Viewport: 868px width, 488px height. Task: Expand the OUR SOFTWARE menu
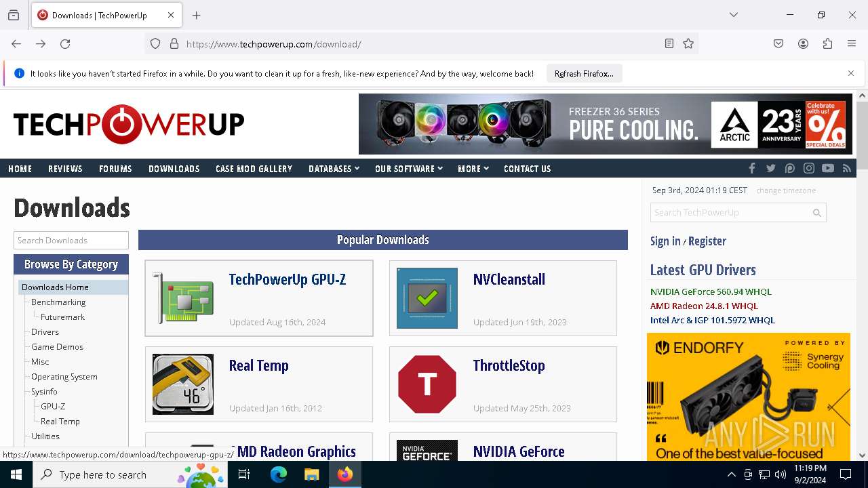click(408, 169)
